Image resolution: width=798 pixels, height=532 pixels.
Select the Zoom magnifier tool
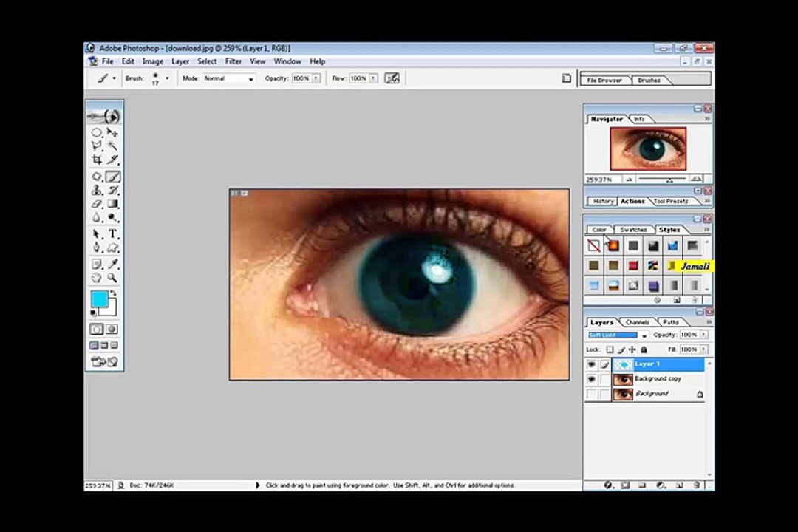[112, 278]
